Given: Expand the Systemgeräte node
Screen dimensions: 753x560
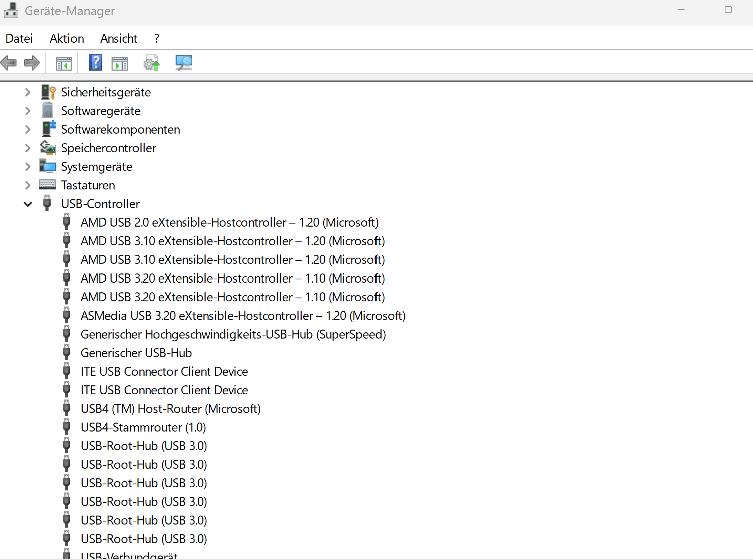Looking at the screenshot, I should [28, 167].
